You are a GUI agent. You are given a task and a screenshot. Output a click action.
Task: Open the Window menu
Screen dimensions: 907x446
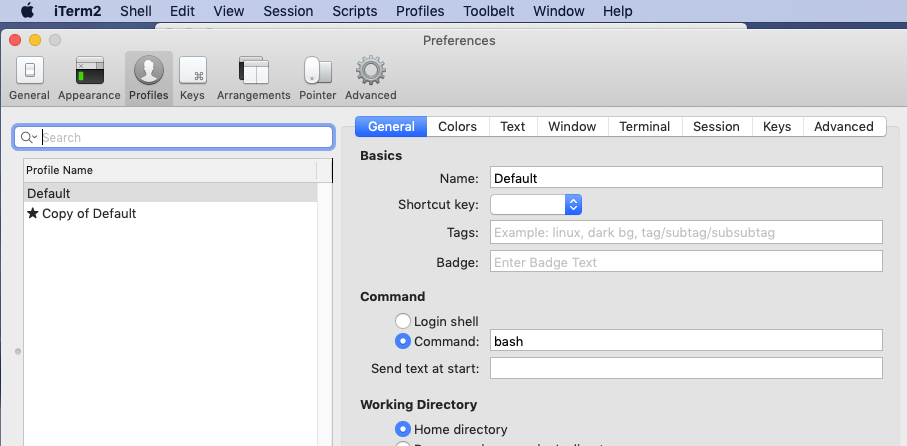(x=559, y=11)
